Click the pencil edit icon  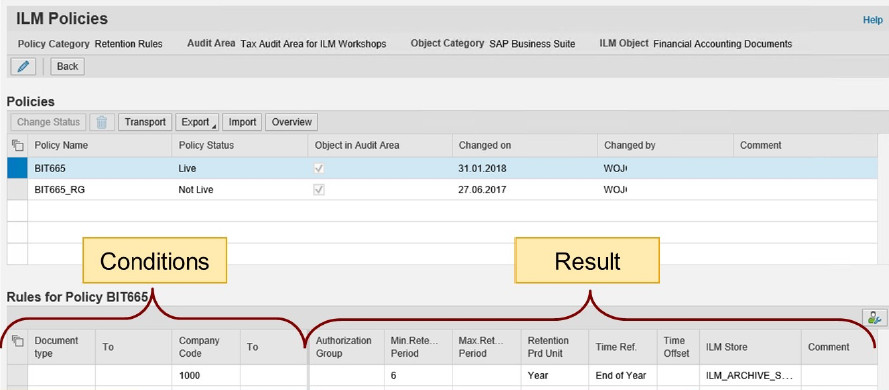tap(23, 66)
